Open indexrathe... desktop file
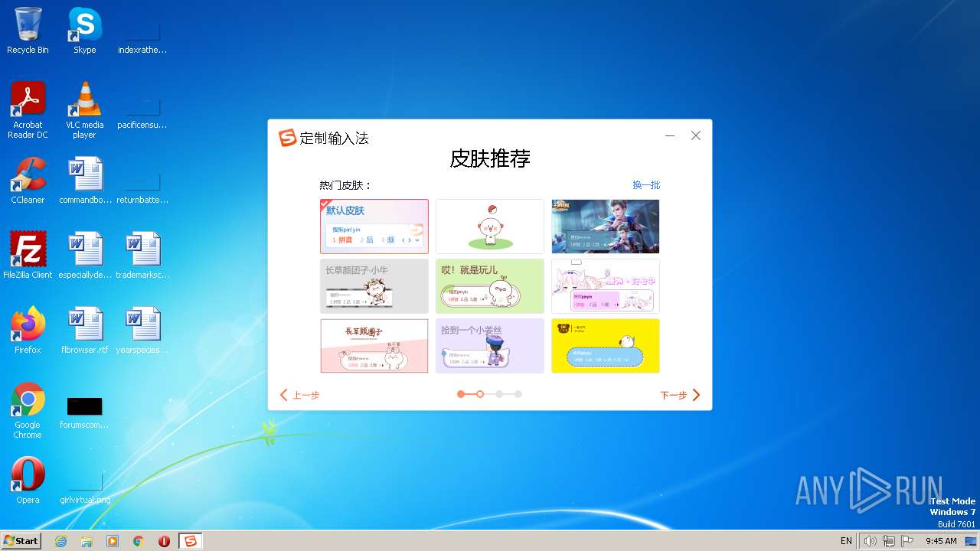 point(142,38)
